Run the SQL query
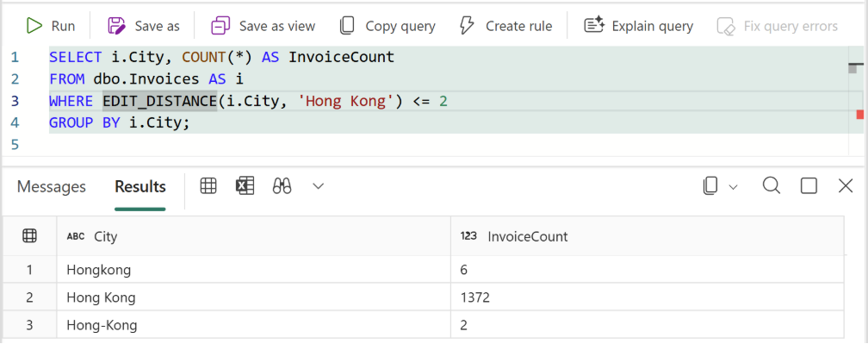The width and height of the screenshot is (868, 344). coord(50,26)
